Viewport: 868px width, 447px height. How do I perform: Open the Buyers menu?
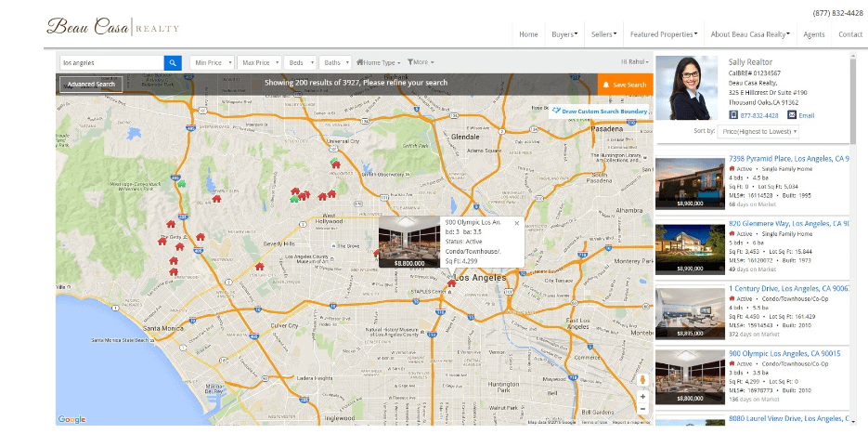click(x=564, y=34)
